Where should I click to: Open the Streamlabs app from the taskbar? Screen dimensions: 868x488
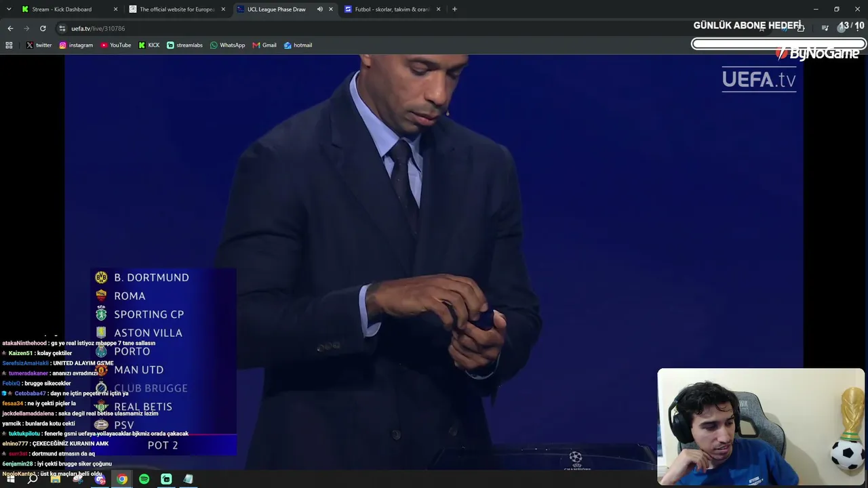(x=166, y=479)
